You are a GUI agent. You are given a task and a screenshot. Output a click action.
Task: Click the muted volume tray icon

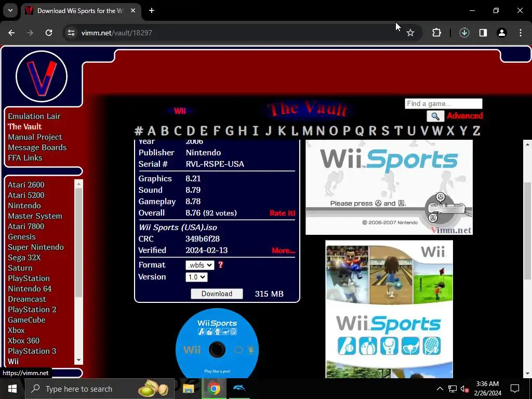coord(465,389)
